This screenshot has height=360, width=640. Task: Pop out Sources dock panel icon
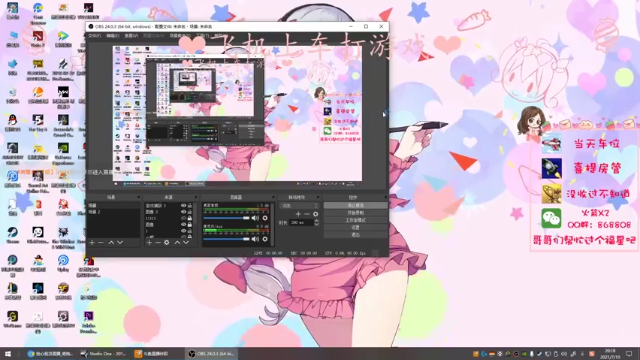[x=196, y=197]
